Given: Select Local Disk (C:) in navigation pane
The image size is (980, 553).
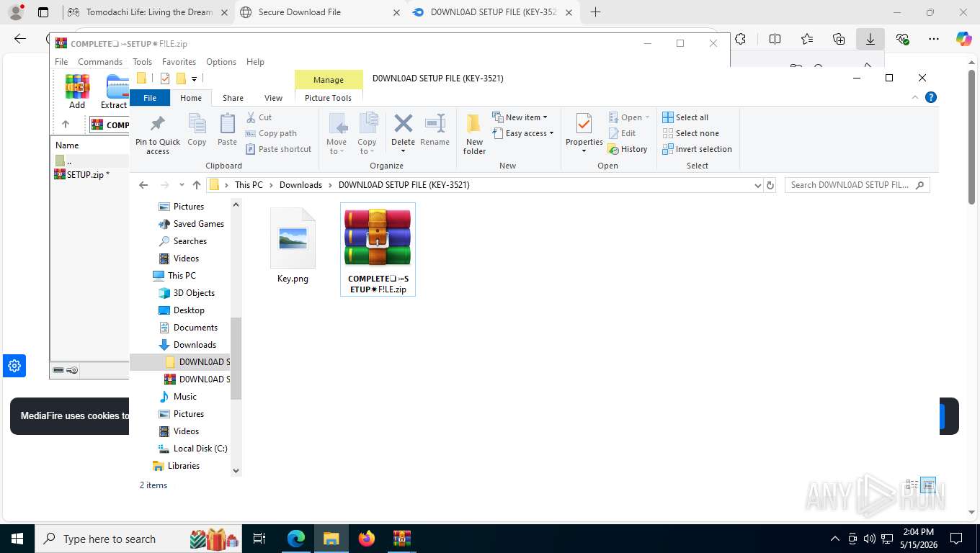Looking at the screenshot, I should pos(192,449).
